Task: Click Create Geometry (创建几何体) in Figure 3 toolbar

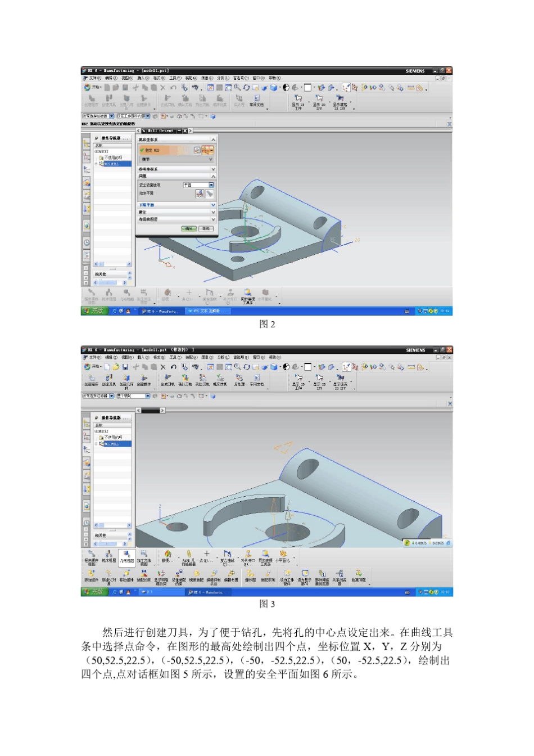Action: (x=126, y=381)
